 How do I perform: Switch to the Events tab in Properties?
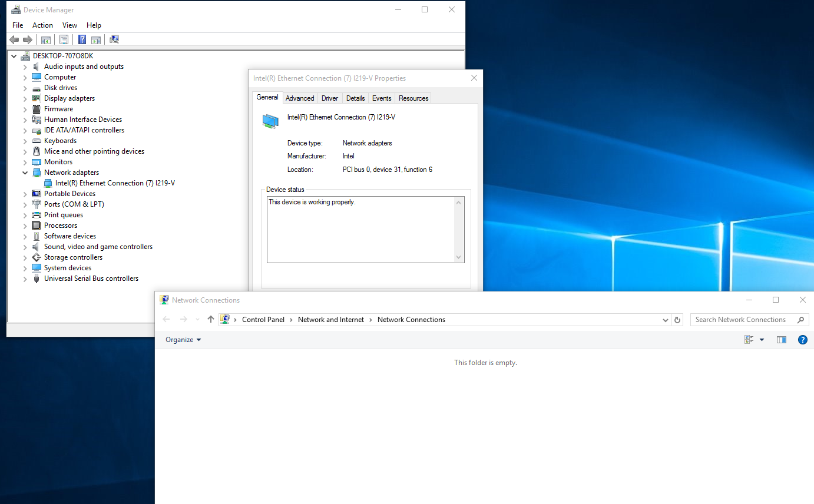click(x=382, y=98)
